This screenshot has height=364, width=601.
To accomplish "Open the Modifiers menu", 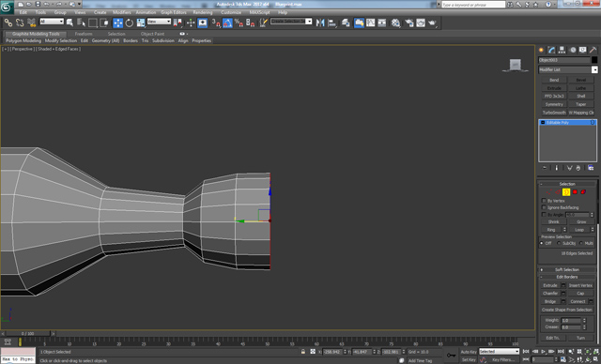I will click(x=122, y=12).
